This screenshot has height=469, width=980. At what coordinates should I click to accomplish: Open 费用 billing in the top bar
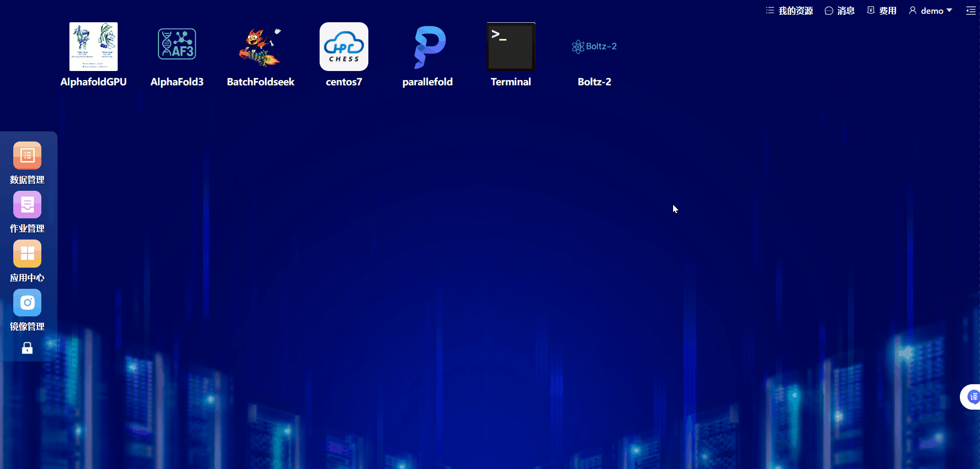click(882, 11)
